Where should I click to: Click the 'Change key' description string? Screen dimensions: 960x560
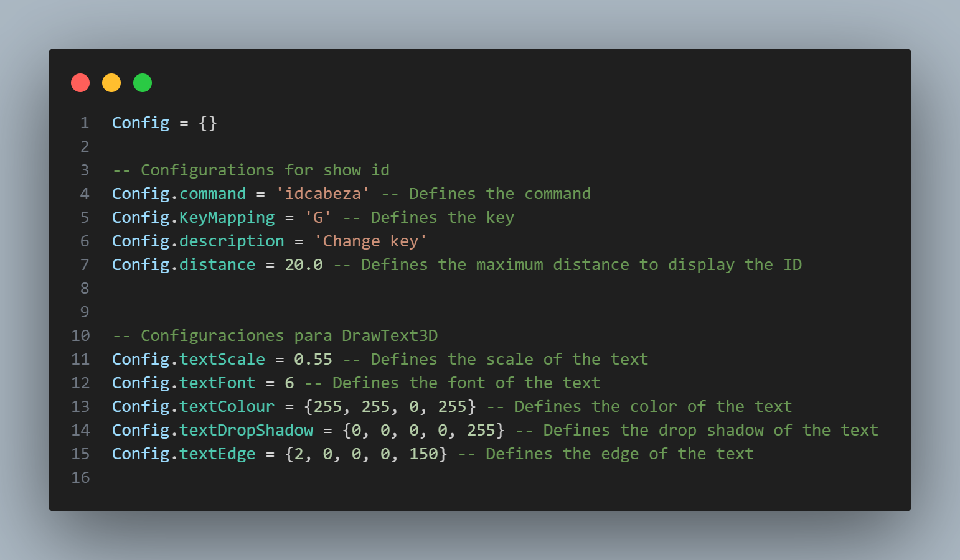[x=370, y=241]
